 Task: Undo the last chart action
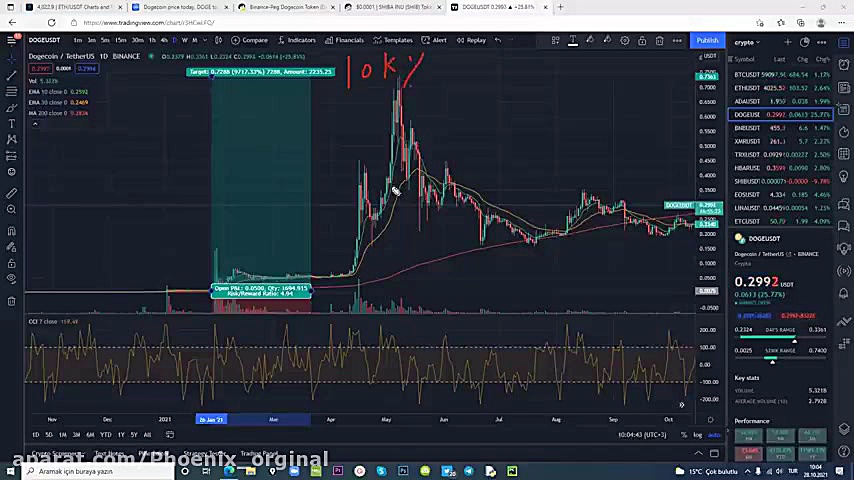tap(498, 40)
